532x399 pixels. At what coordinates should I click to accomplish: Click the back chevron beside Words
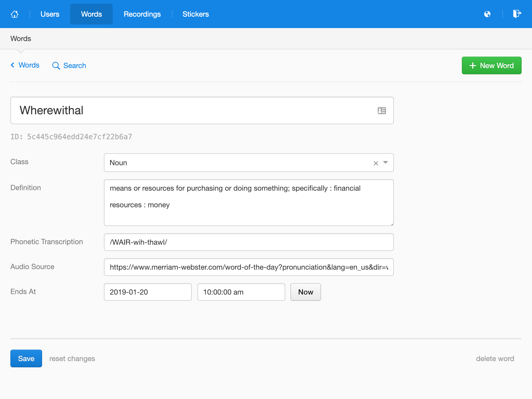[x=12, y=65]
